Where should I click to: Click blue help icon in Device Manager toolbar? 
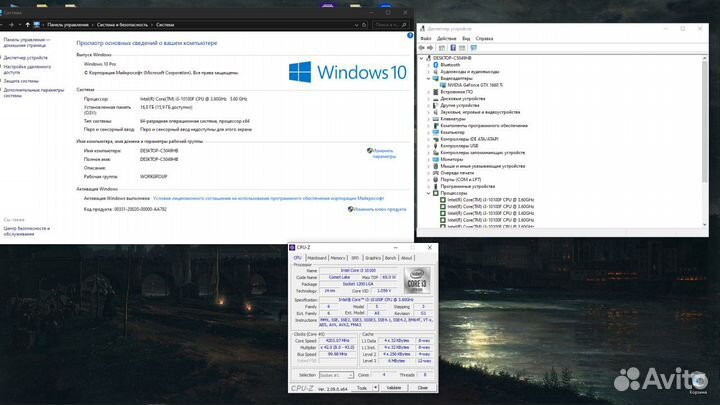click(453, 48)
